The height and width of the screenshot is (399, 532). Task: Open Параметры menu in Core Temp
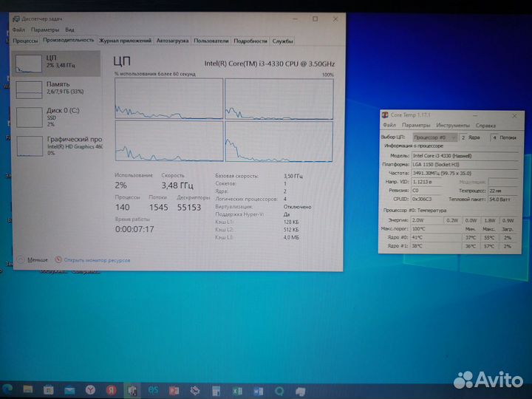416,125
